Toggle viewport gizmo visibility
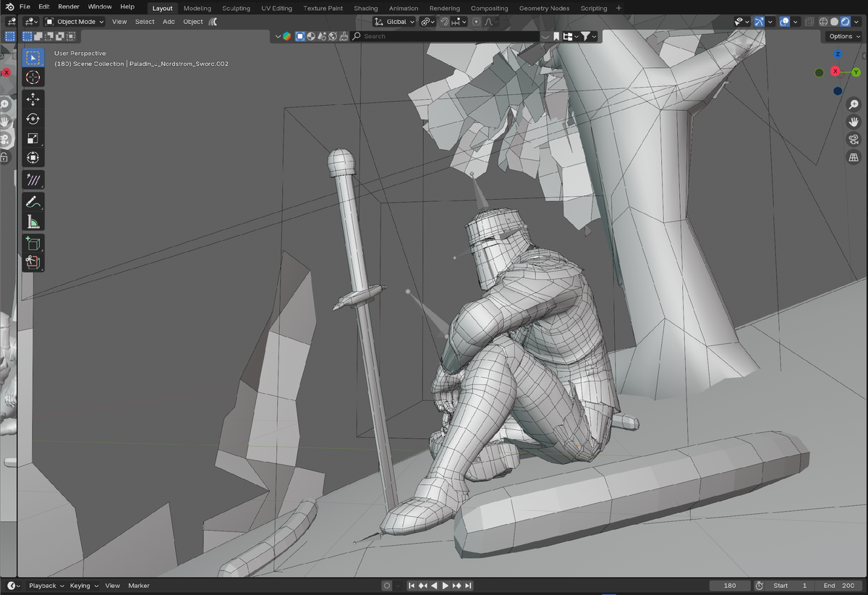The width and height of the screenshot is (868, 595). click(x=759, y=22)
